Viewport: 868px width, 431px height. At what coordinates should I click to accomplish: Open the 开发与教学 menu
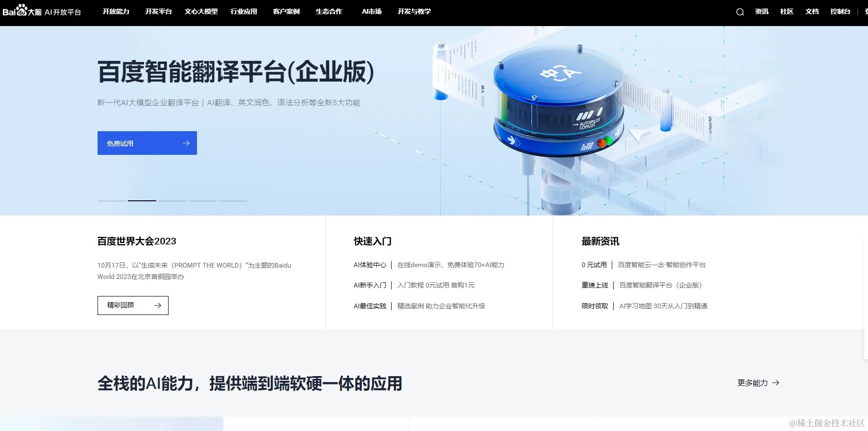click(x=414, y=11)
